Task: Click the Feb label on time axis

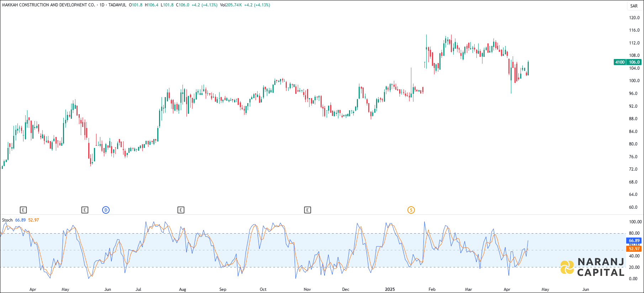Action: coord(432,289)
